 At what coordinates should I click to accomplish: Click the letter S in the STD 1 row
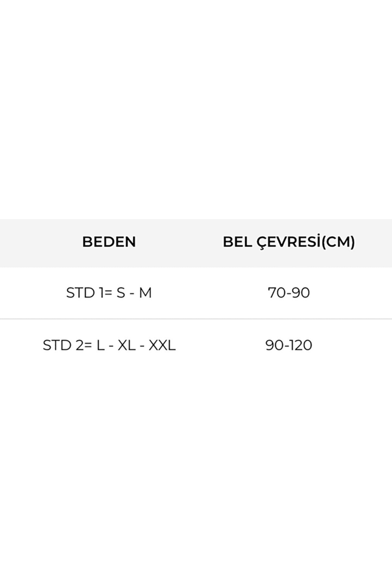point(121,293)
